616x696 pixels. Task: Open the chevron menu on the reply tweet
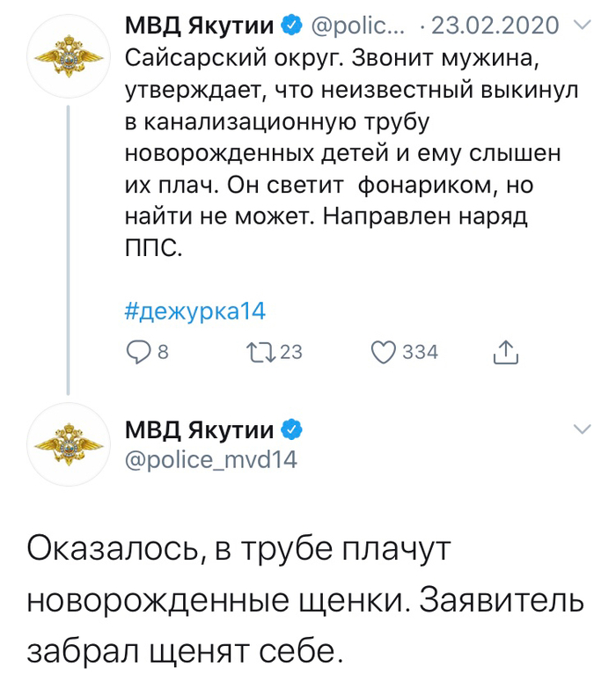click(x=581, y=429)
